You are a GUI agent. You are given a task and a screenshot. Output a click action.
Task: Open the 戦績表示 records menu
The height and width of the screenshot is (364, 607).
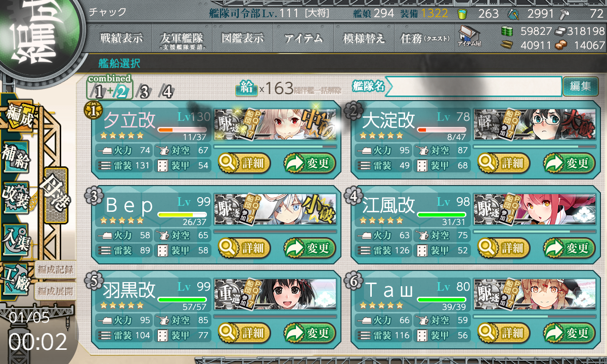(x=121, y=38)
